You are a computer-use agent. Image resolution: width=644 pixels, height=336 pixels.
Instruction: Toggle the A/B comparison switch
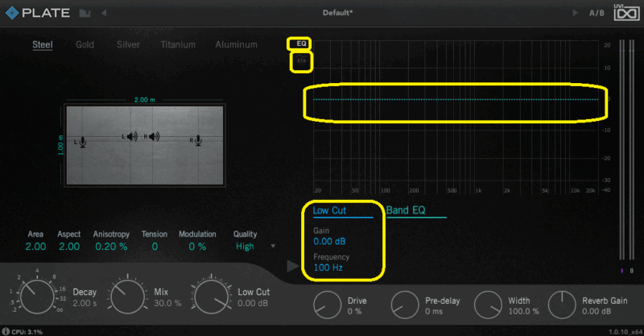tap(597, 13)
